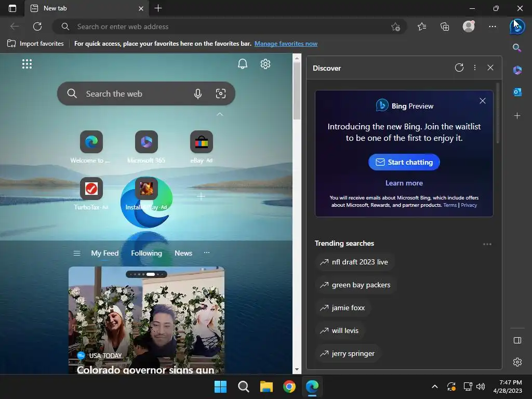Viewport: 532px width, 399px height.
Task: Open the app launcher grid icon
Action: click(x=27, y=64)
